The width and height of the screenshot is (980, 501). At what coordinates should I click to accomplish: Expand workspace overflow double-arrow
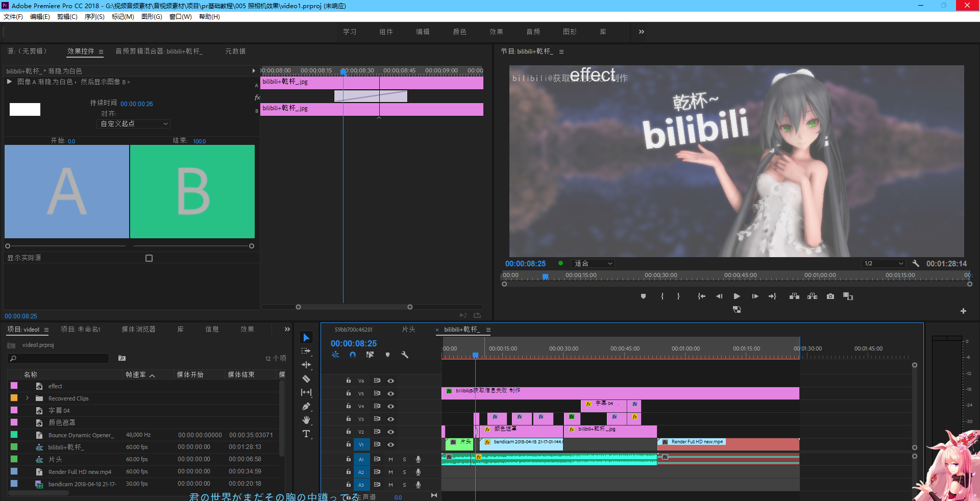pos(641,32)
